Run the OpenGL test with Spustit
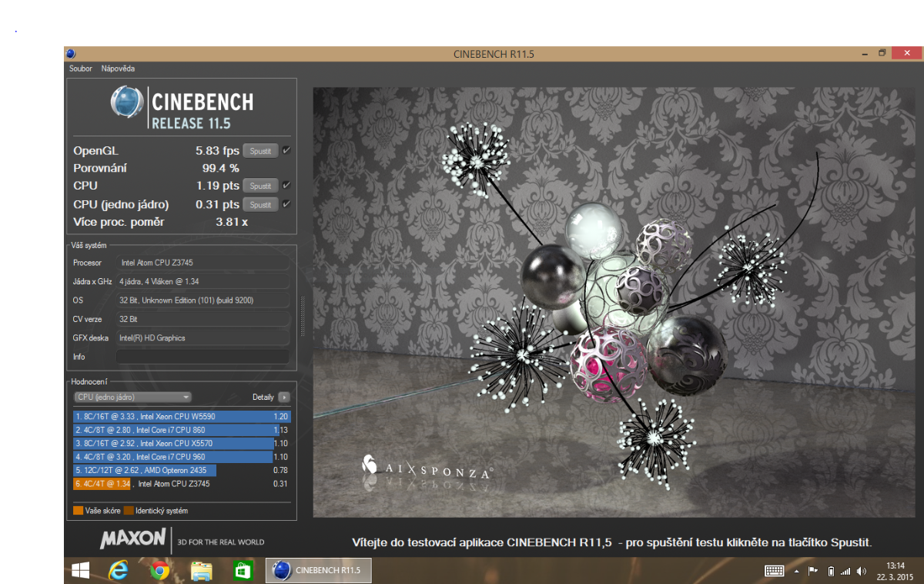The height and width of the screenshot is (584, 924). pos(260,151)
